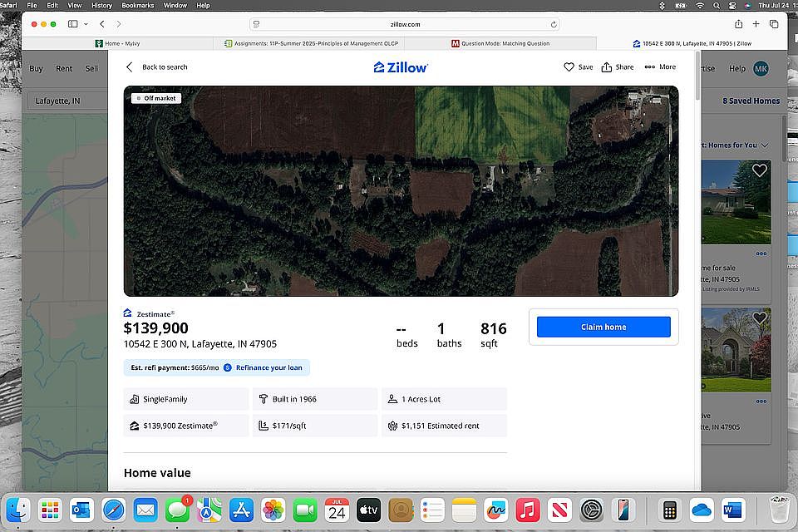Open the MK profile avatar
Screen dimensions: 798x532
761,68
